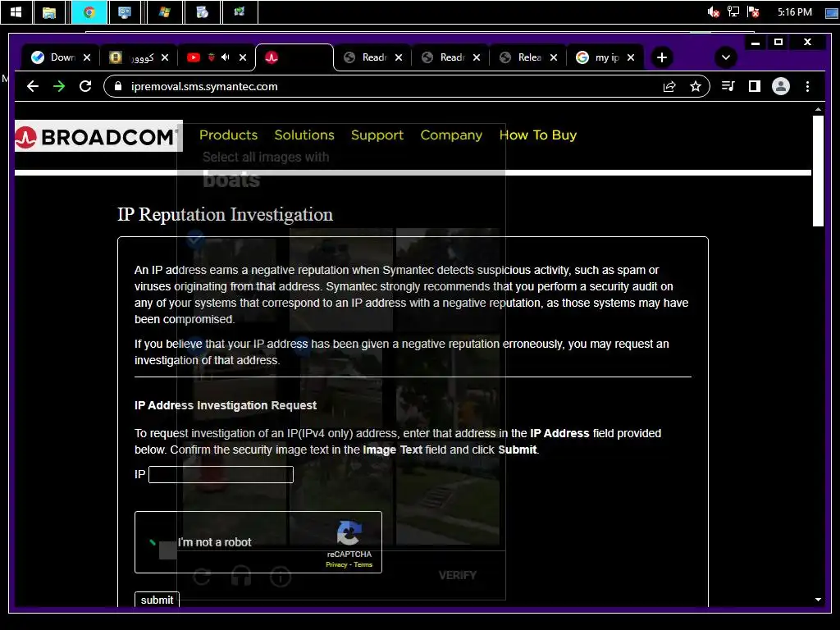Open the Support menu
The image size is (840, 630).
pos(377,135)
